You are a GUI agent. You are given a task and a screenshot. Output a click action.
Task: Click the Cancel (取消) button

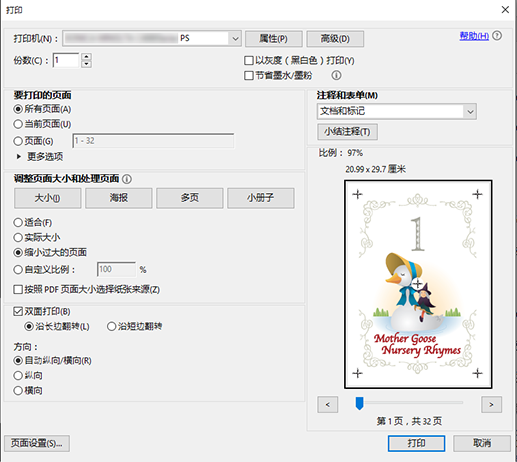tap(482, 443)
